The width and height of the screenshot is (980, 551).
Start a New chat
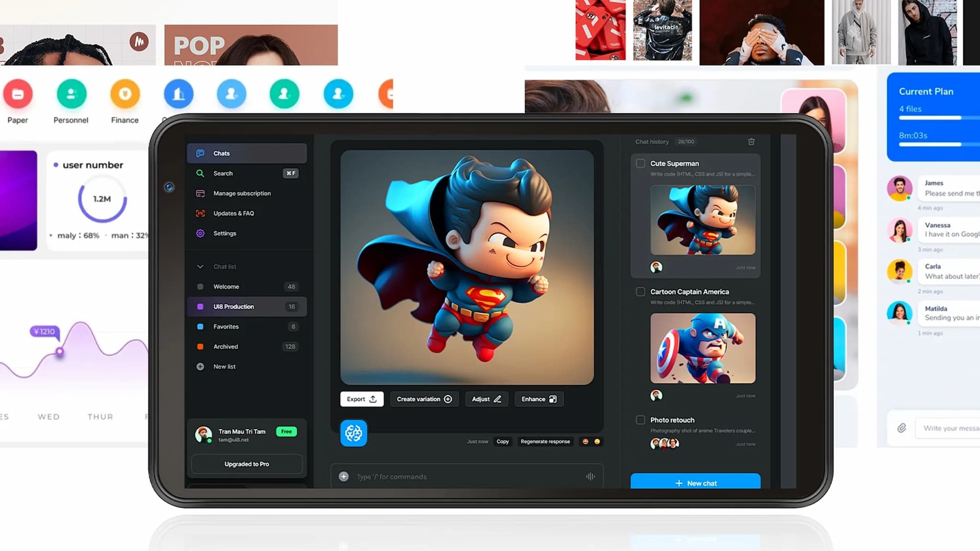tap(695, 482)
